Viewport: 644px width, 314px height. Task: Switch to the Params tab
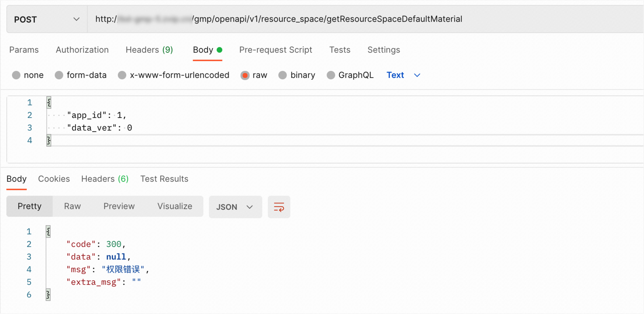pos(24,50)
